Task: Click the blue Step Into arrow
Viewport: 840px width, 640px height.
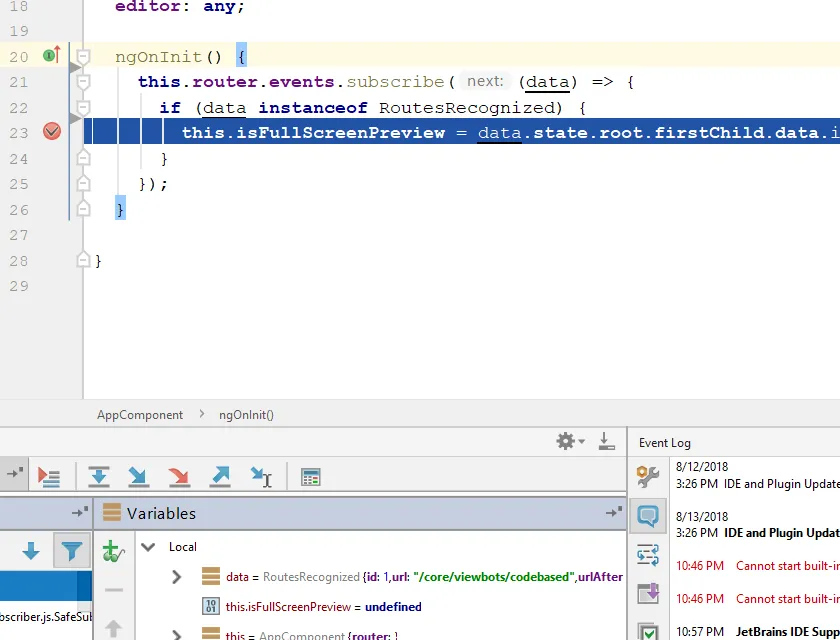Action: [x=139, y=477]
